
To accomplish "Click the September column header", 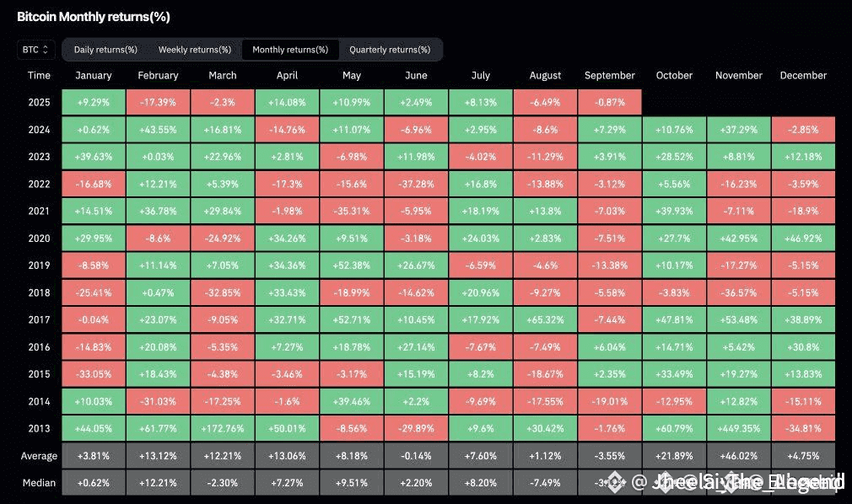I will pyautogui.click(x=610, y=76).
